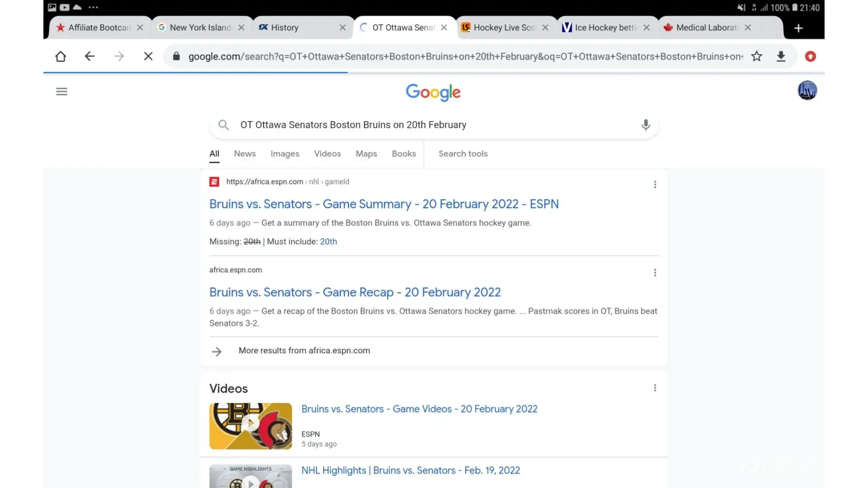The image size is (868, 488).
Task: Open Google account profile avatar
Action: click(x=807, y=90)
